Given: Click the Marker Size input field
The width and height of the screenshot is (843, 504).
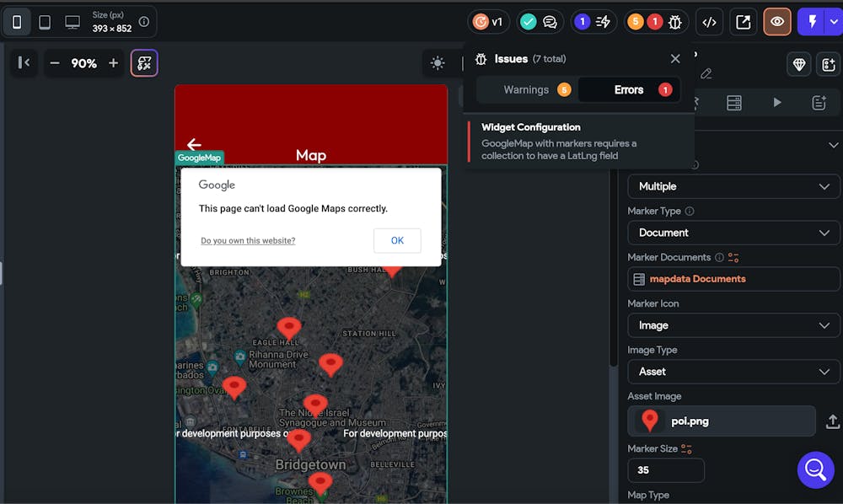Looking at the screenshot, I should point(666,470).
